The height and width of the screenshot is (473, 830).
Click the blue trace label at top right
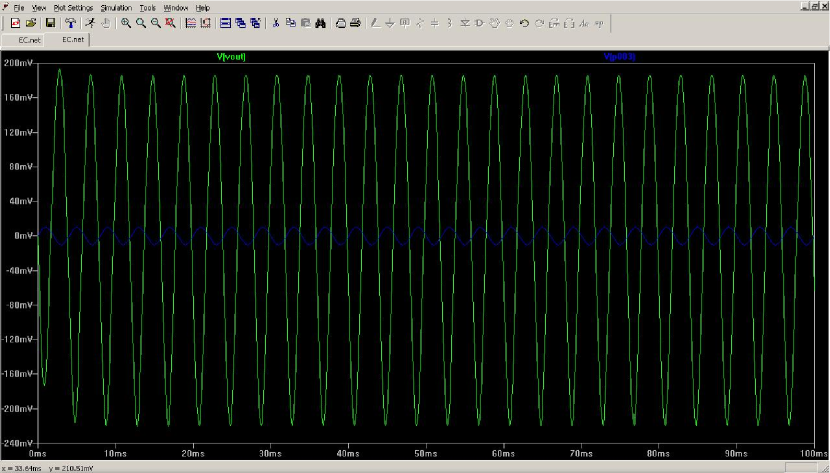tap(619, 57)
